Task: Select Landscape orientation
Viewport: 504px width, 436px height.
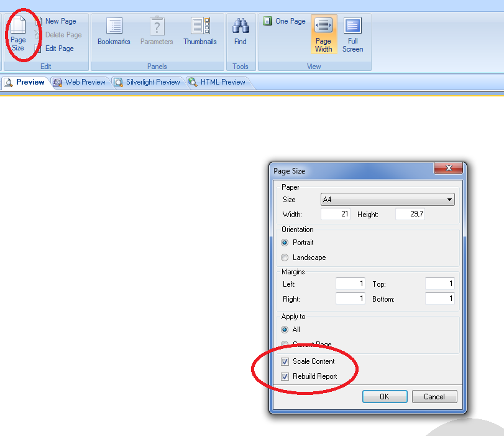Action: tap(303, 257)
